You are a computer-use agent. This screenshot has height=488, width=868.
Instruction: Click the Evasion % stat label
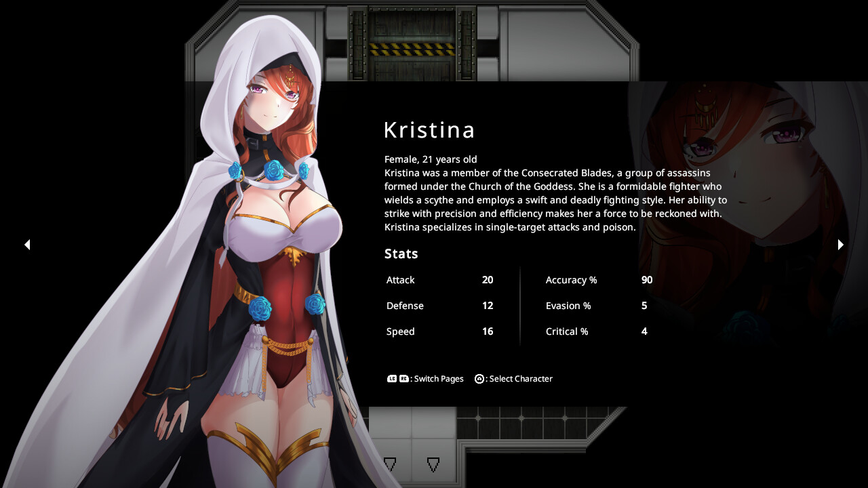tap(568, 306)
